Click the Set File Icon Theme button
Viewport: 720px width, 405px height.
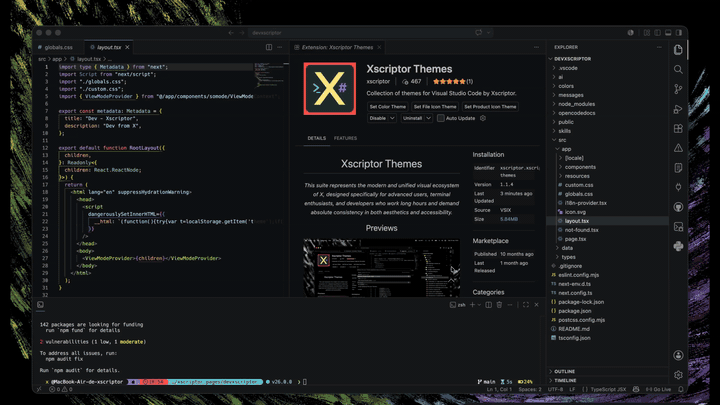tap(435, 107)
